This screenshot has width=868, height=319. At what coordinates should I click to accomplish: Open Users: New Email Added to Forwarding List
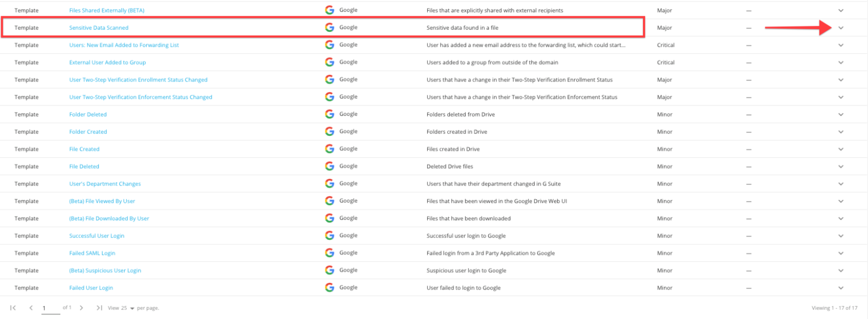(x=124, y=45)
